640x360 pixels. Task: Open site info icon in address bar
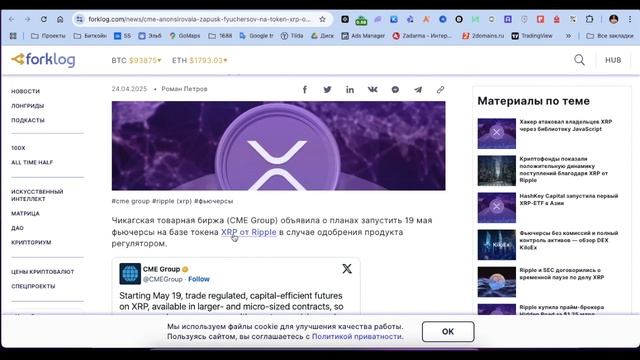[80, 19]
